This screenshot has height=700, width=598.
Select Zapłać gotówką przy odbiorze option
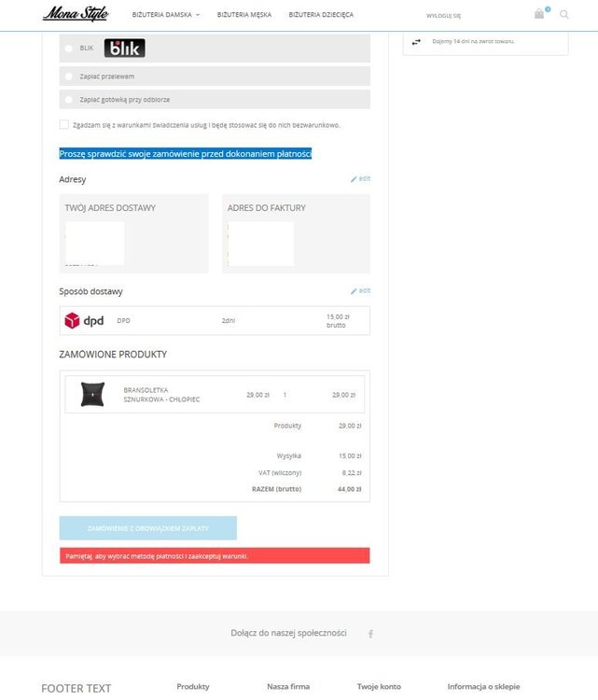[69, 100]
